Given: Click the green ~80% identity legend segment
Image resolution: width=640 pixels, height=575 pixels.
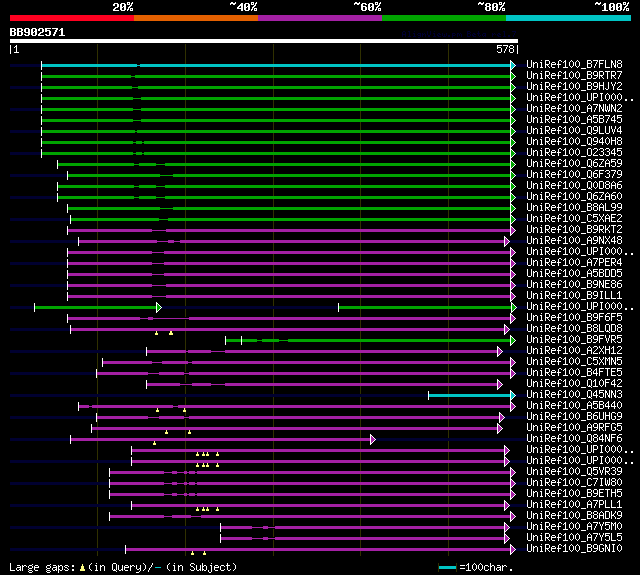Looking at the screenshot, I should coord(444,18).
